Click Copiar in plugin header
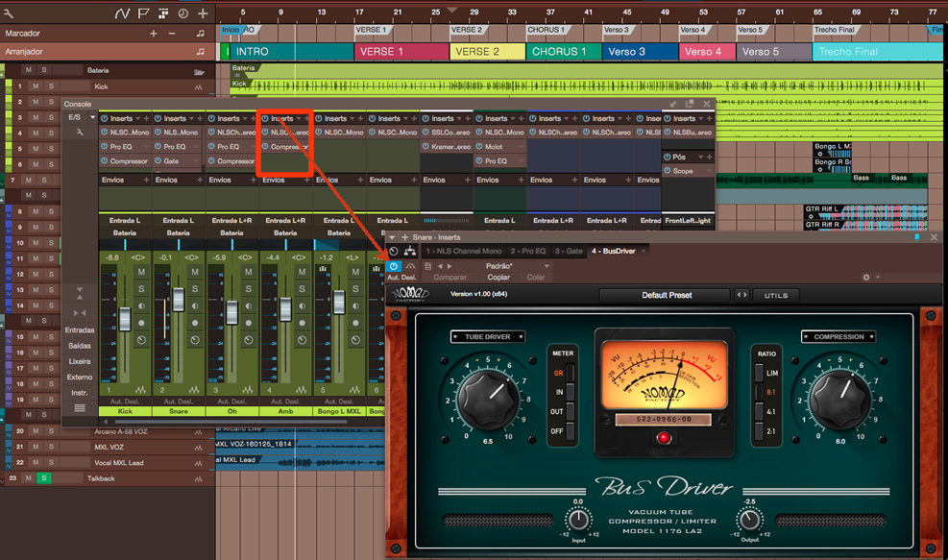 pyautogui.click(x=498, y=278)
